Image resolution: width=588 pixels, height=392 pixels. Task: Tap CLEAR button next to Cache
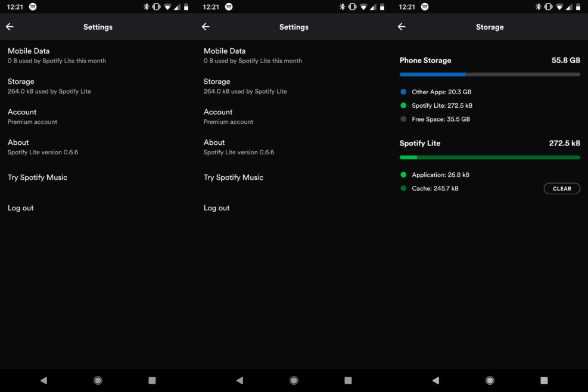click(x=562, y=189)
